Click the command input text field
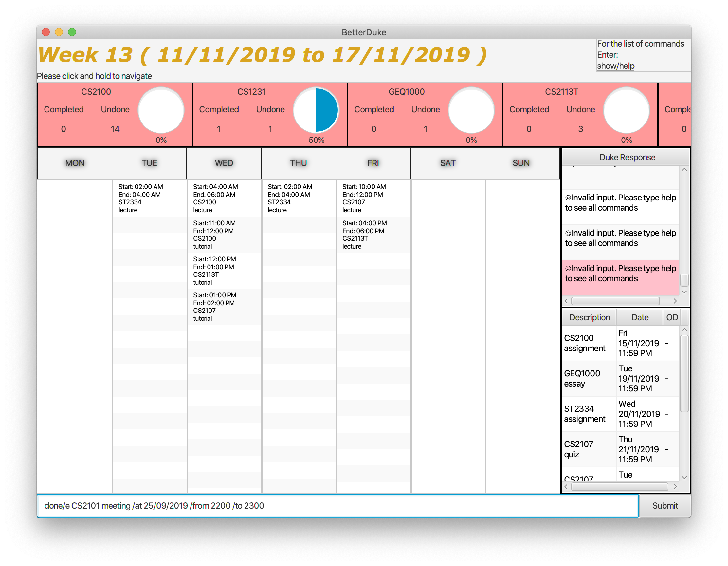This screenshot has height=566, width=728. pyautogui.click(x=337, y=506)
